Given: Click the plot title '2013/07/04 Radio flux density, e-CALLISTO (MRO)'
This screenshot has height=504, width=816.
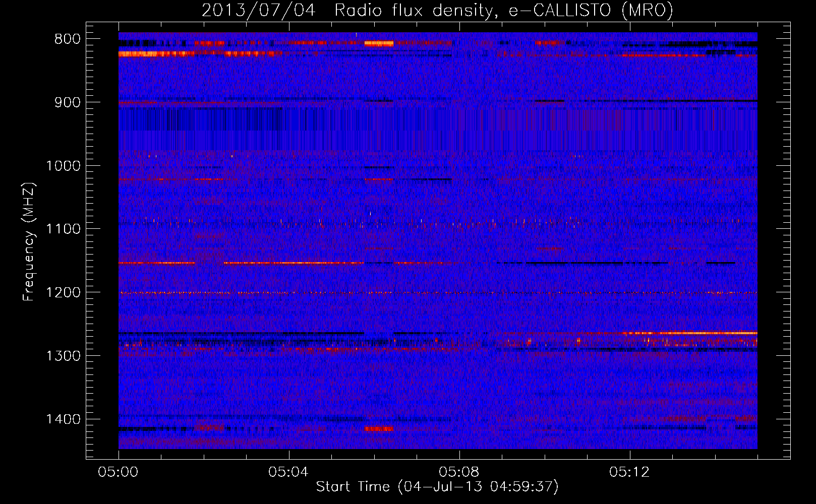Looking at the screenshot, I should [437, 11].
